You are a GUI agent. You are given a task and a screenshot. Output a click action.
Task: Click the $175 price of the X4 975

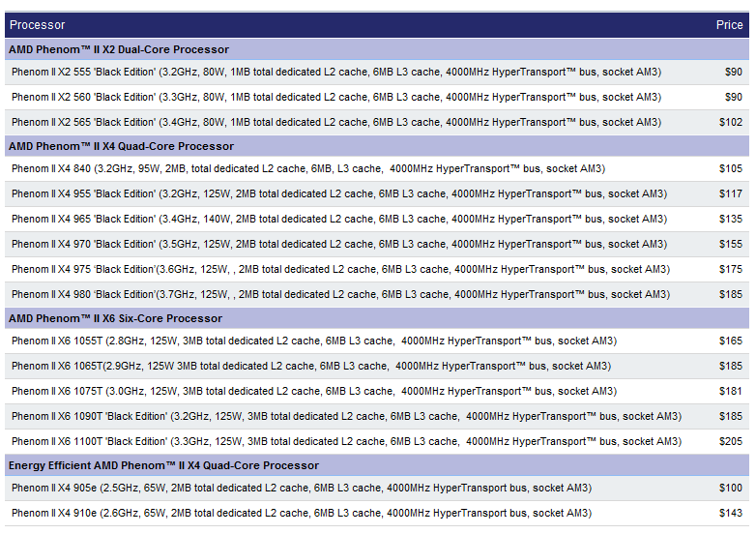point(731,269)
